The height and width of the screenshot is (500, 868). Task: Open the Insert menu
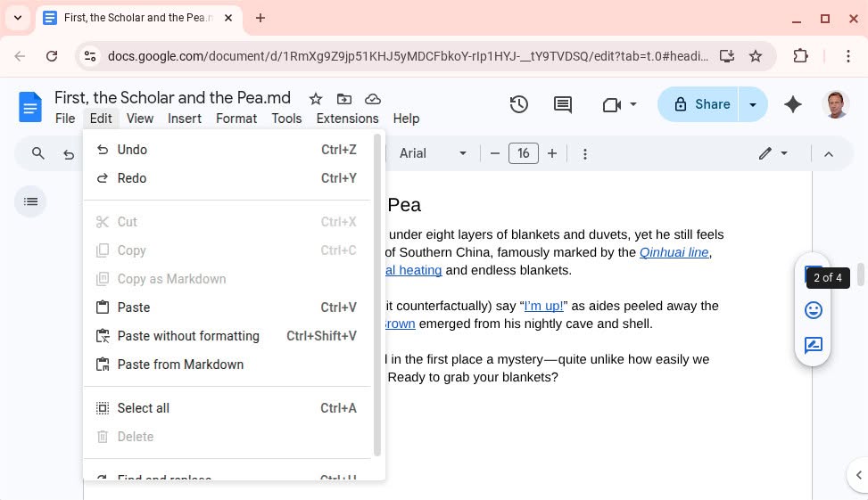coord(185,119)
